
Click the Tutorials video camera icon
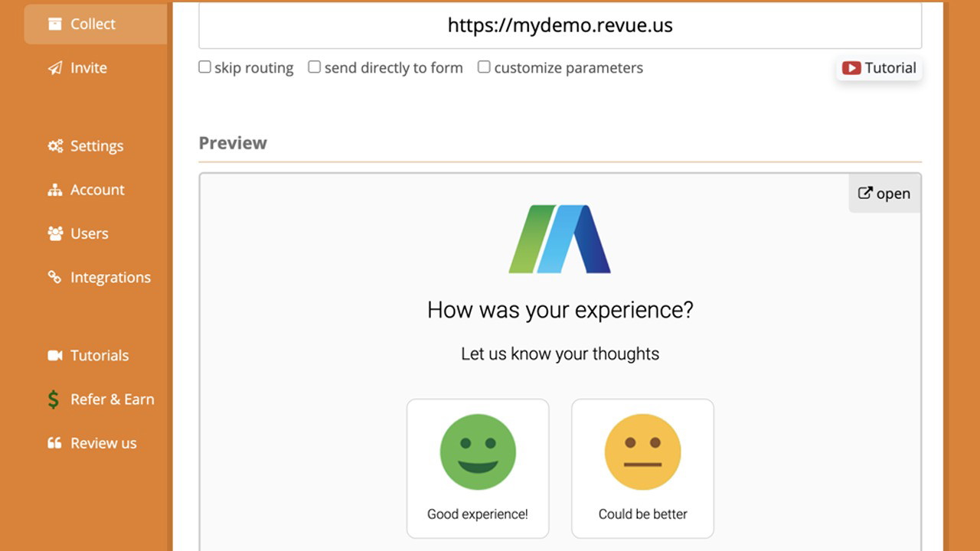coord(55,355)
